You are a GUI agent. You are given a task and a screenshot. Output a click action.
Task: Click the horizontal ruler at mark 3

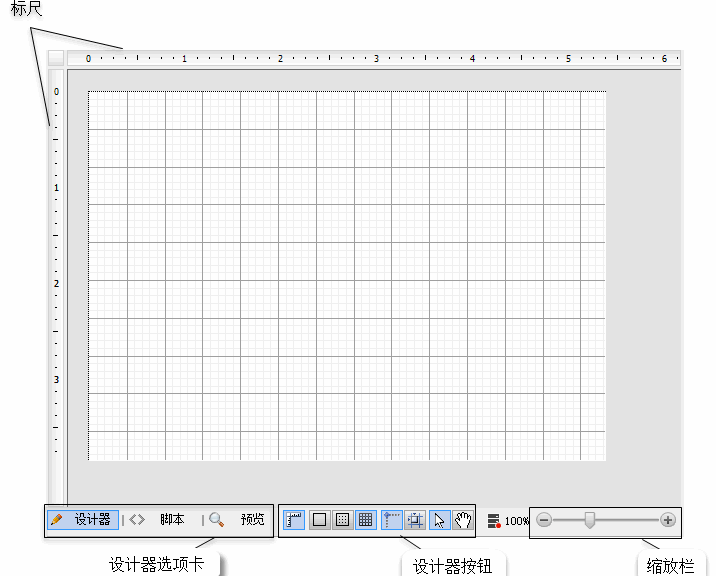(376, 59)
